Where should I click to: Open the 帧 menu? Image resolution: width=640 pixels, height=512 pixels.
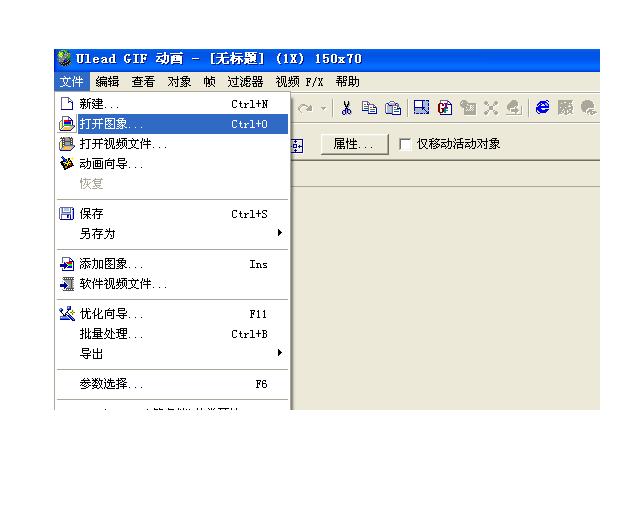pyautogui.click(x=209, y=82)
